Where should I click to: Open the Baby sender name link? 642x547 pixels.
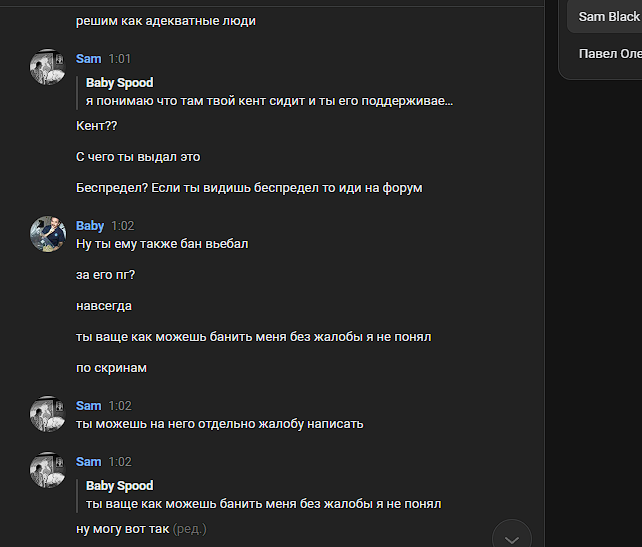click(x=90, y=226)
